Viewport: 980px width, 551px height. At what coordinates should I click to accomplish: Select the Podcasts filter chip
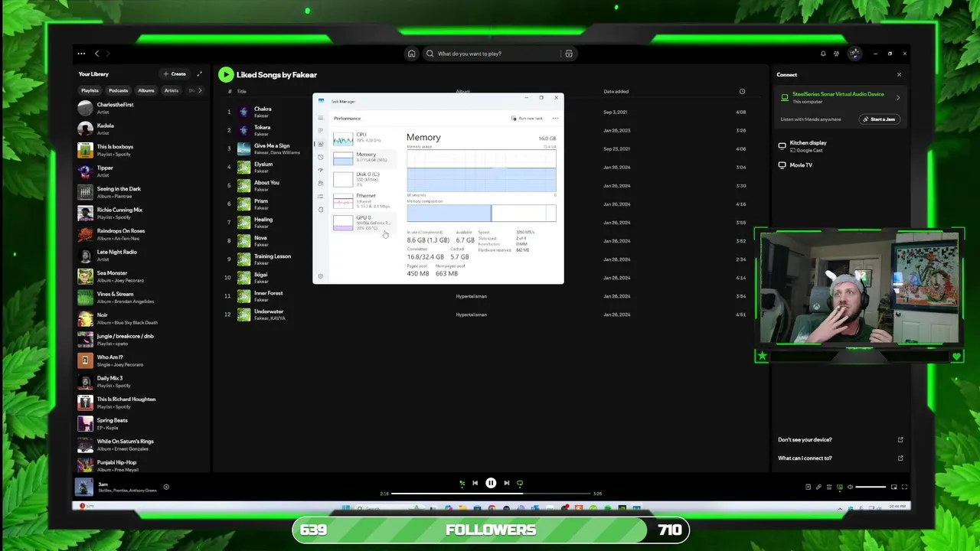[118, 90]
